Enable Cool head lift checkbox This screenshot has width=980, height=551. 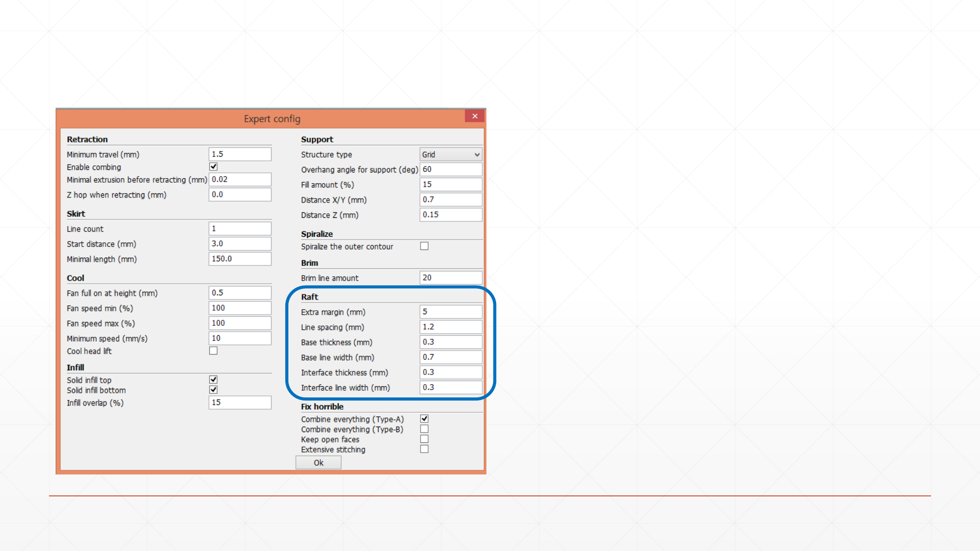click(213, 351)
